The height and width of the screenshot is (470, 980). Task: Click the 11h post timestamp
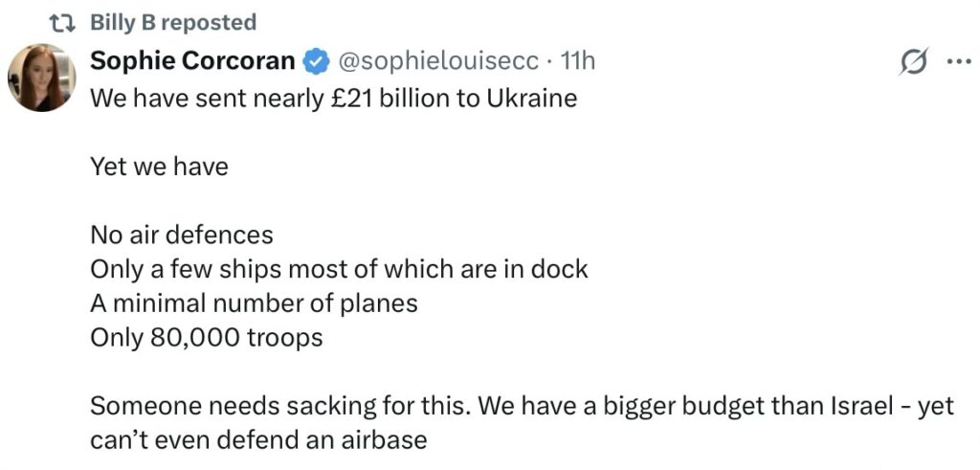(577, 61)
